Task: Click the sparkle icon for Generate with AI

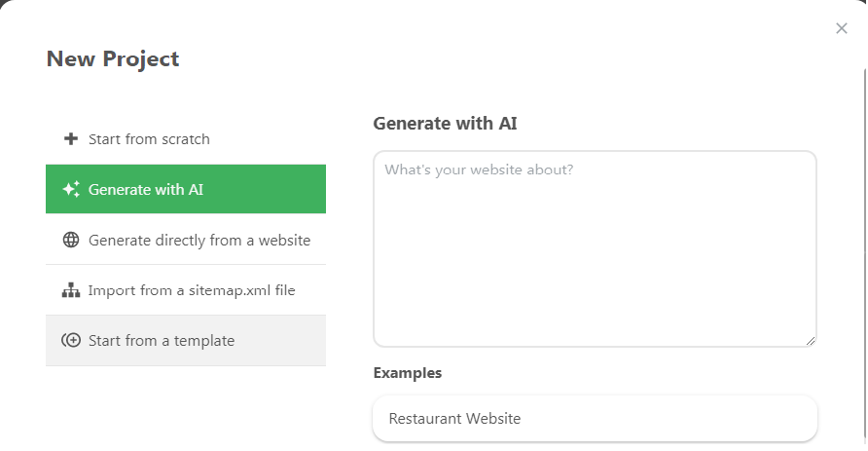Action: click(71, 190)
